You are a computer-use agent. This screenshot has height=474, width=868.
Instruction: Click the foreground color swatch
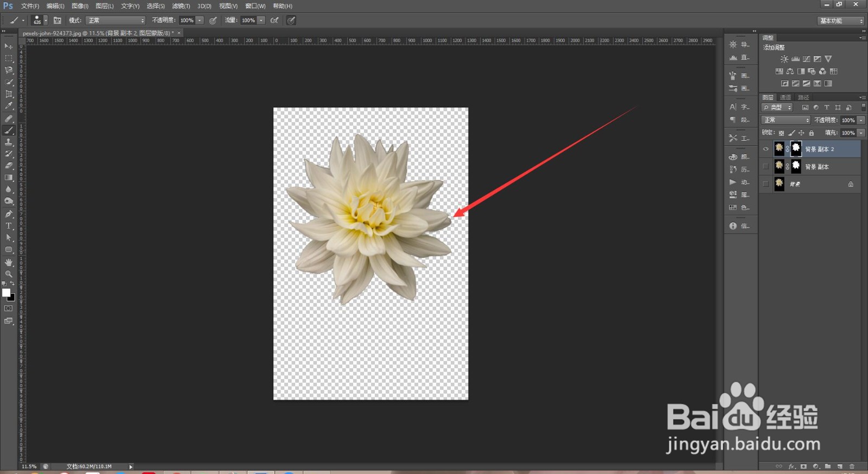(6, 293)
